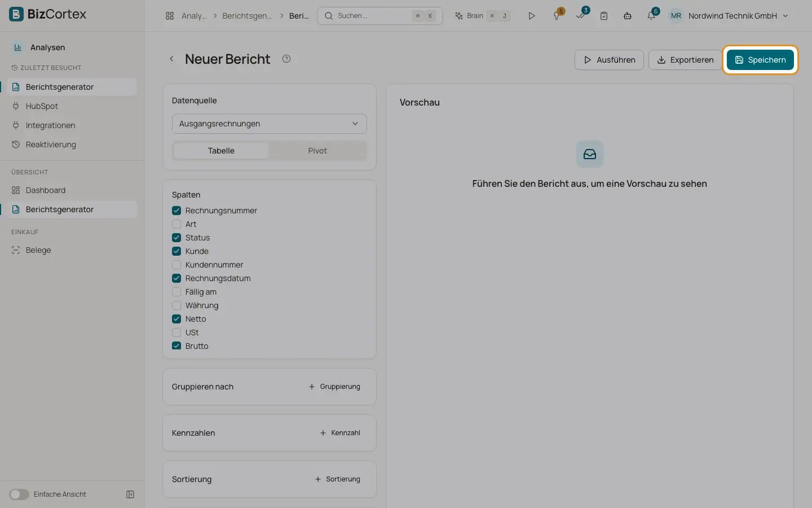The height and width of the screenshot is (508, 812).
Task: Check the Währung column
Action: click(176, 305)
